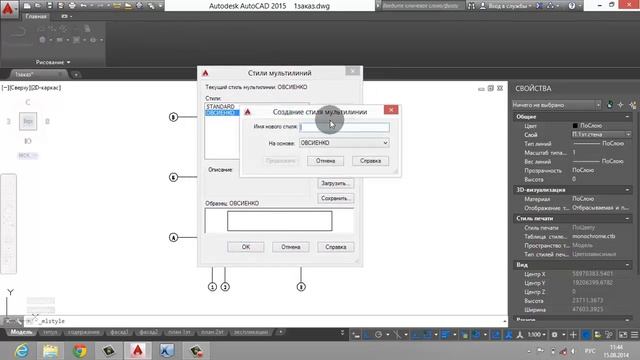Click the keyword search field in title bar
640x360 pixels.
(423, 6)
